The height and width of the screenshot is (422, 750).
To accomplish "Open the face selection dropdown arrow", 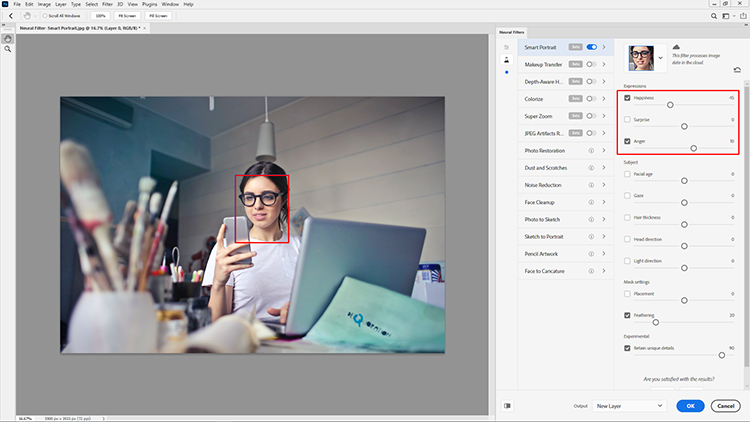I will [661, 58].
